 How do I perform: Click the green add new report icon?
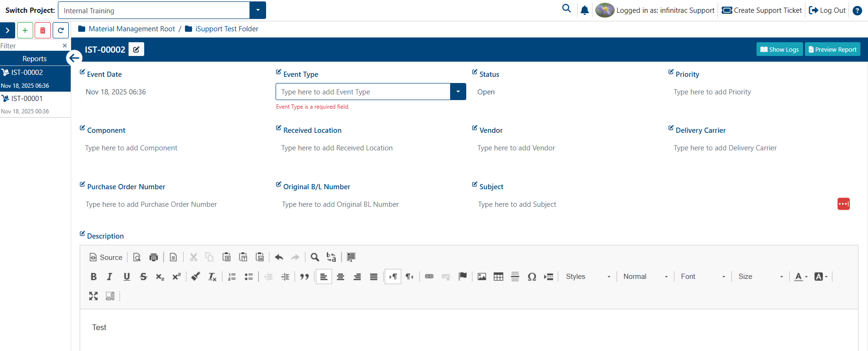[25, 30]
